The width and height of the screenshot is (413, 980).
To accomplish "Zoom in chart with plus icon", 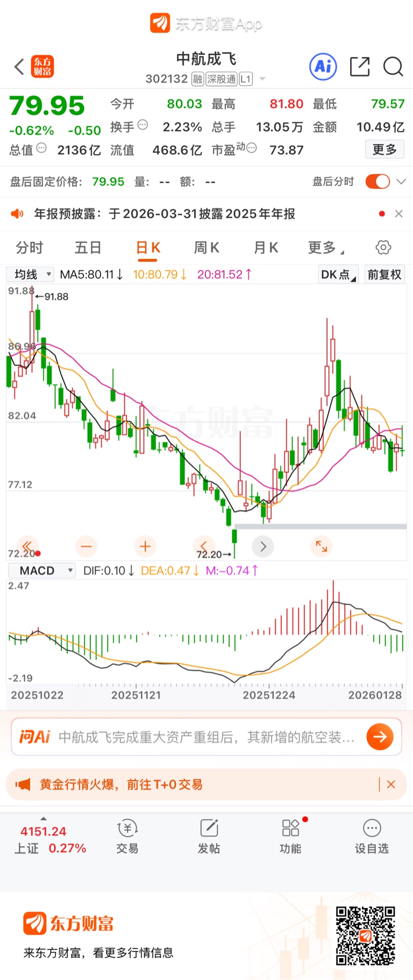I will (145, 546).
